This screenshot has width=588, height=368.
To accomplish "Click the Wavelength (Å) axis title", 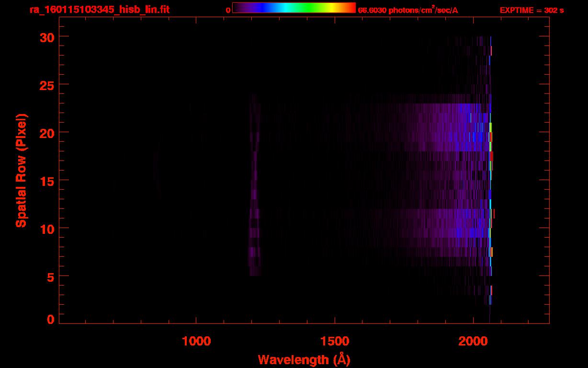I will [304, 359].
